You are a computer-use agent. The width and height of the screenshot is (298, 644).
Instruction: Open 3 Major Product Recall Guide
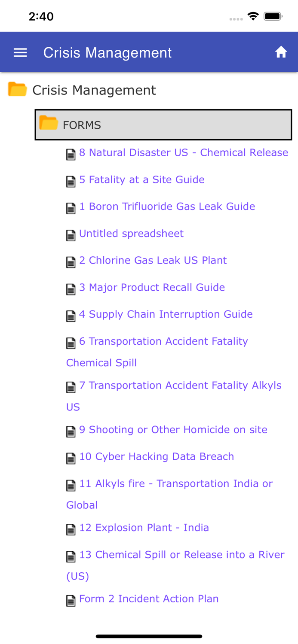(x=152, y=287)
